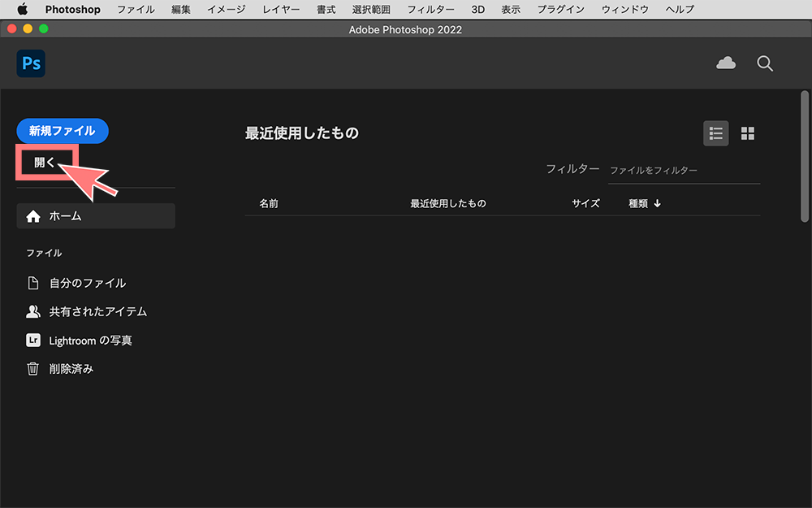Click the 種類 sort arrow

pos(657,203)
